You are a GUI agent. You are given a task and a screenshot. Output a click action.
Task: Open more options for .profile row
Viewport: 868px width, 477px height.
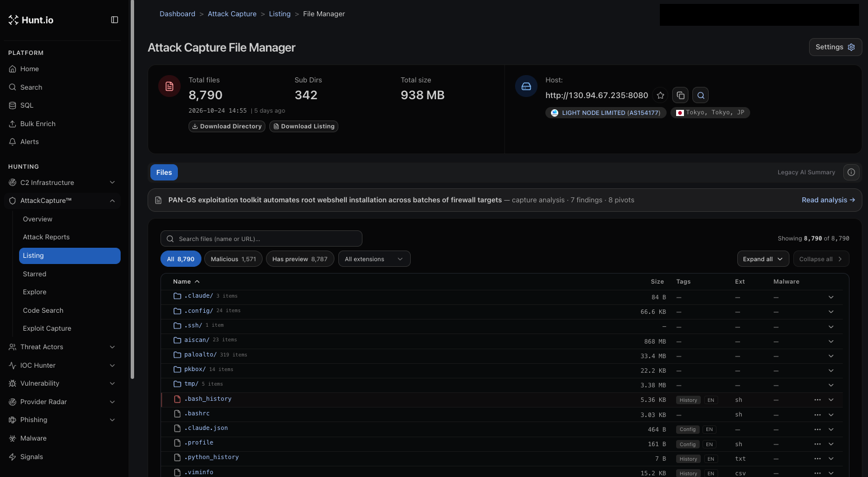pos(818,444)
